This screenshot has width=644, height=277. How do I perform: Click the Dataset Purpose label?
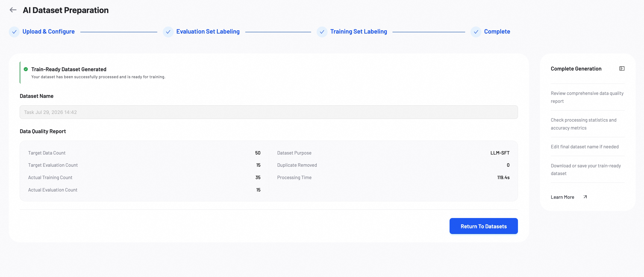(294, 153)
